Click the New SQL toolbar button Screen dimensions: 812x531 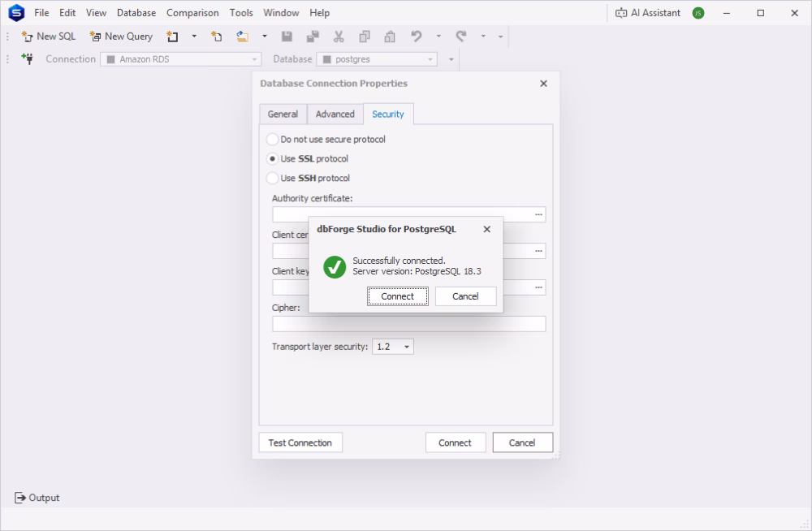[x=48, y=37]
